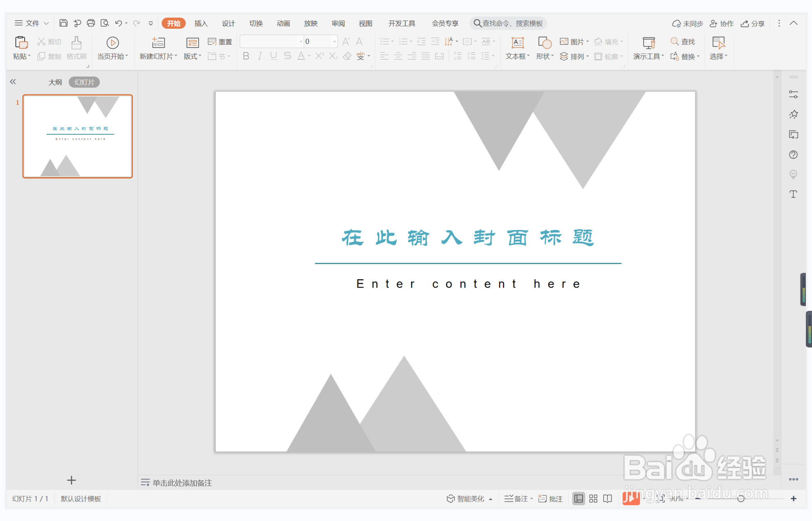Viewport: 812px width, 521px height.
Task: Click the Share (分享) button
Action: (x=753, y=23)
